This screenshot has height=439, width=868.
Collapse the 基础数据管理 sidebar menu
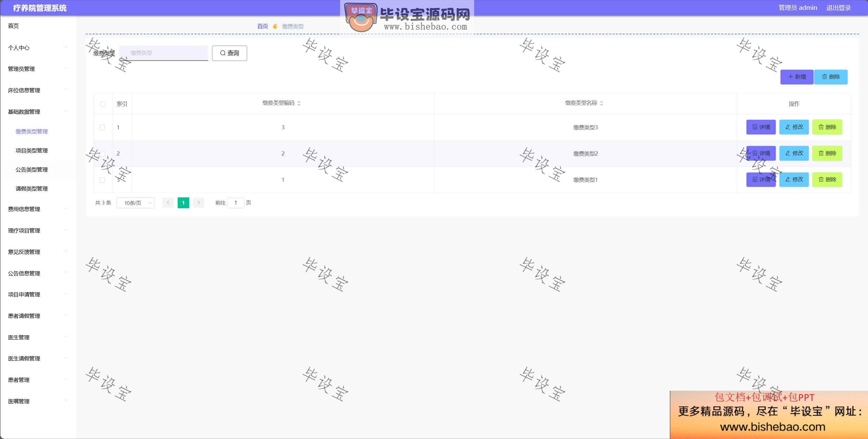[38, 112]
